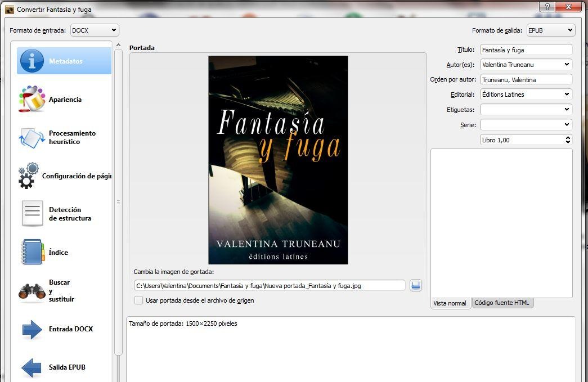Open the Metadatos section icon
588x382 pixels.
(x=32, y=61)
